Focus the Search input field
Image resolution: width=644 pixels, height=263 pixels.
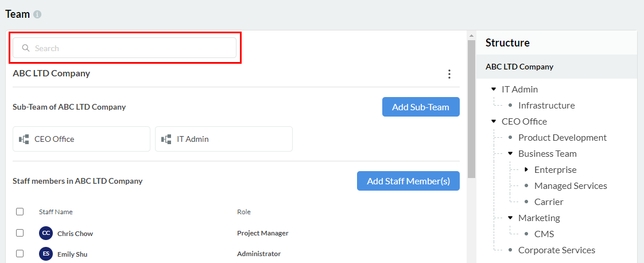[x=132, y=48]
